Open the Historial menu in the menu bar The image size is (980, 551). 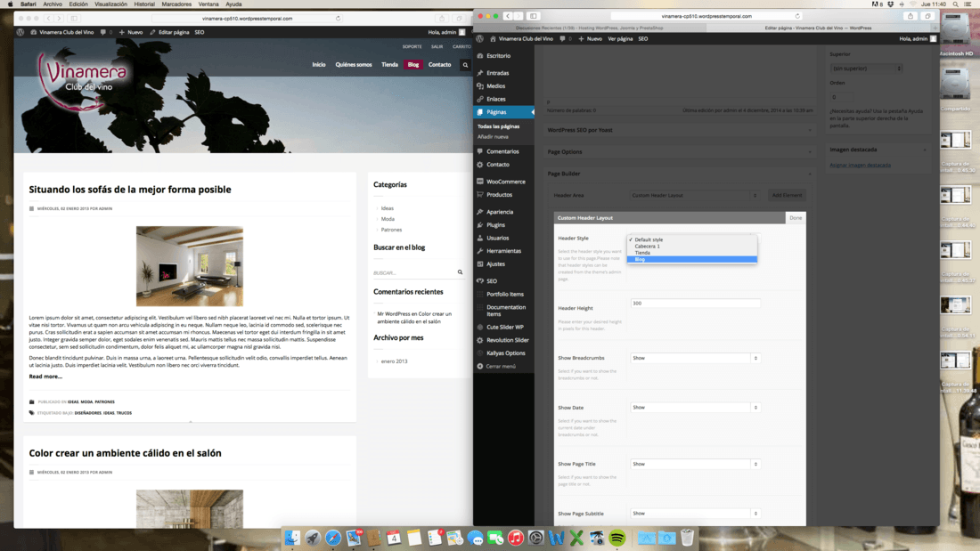tap(144, 4)
